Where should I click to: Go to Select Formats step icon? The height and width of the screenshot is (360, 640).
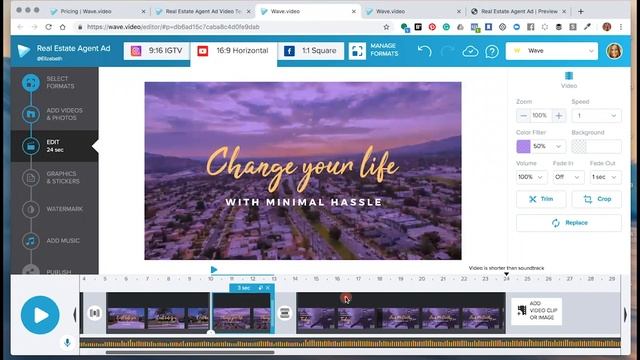click(31, 82)
